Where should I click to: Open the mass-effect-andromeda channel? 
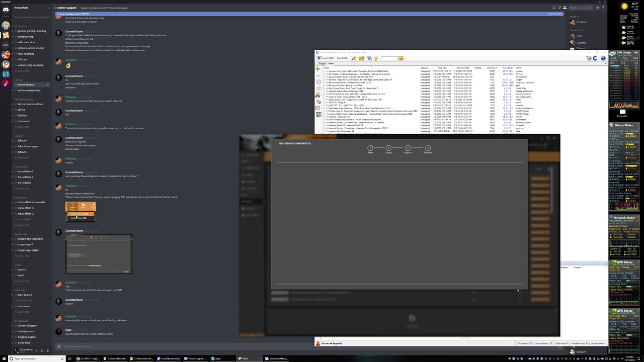[x=31, y=202]
